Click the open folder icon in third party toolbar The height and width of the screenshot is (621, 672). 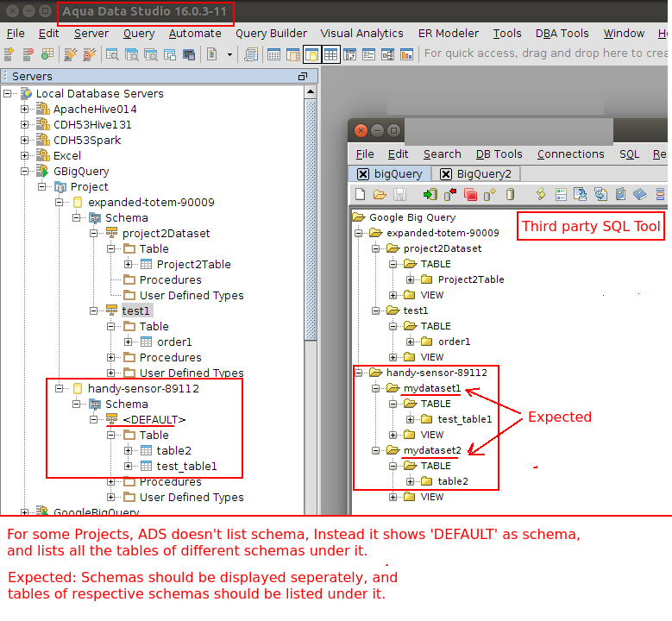click(x=380, y=195)
